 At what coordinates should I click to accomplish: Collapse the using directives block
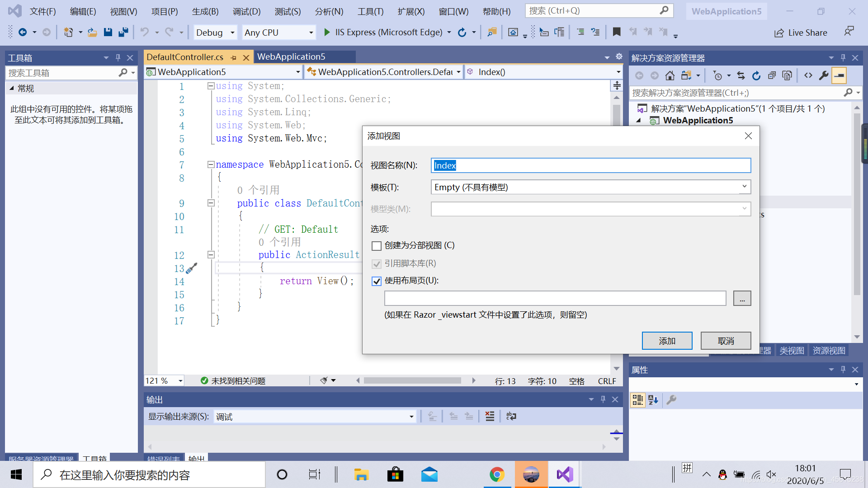tap(211, 86)
